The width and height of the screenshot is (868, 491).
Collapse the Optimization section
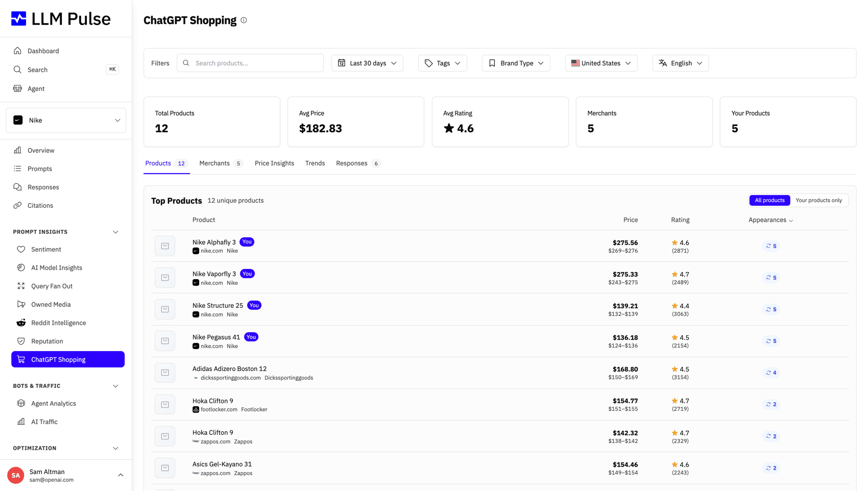(x=115, y=448)
